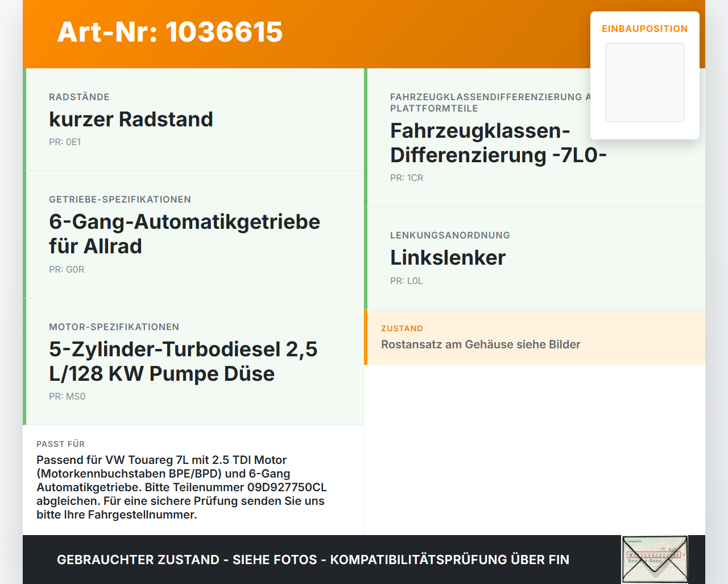This screenshot has width=728, height=584.
Task: Click the EINBAUPOSITION label
Action: (x=645, y=28)
